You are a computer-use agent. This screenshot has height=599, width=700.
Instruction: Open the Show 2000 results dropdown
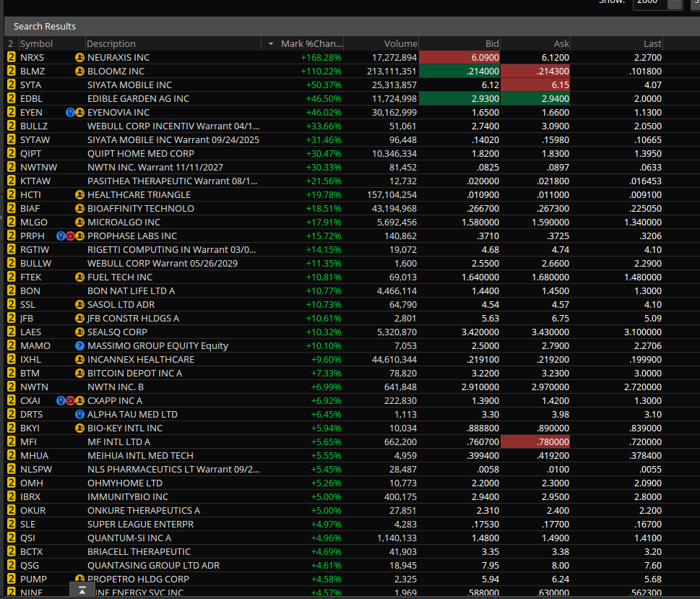(675, 3)
